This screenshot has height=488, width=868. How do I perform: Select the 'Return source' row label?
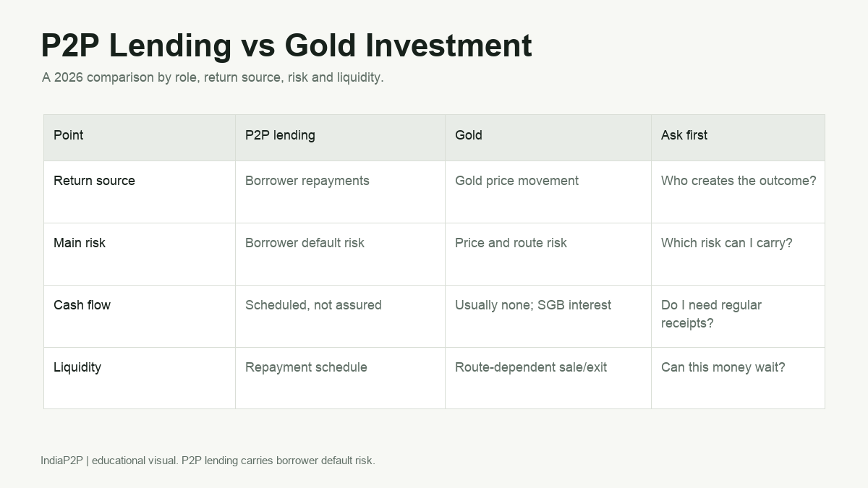pos(94,181)
